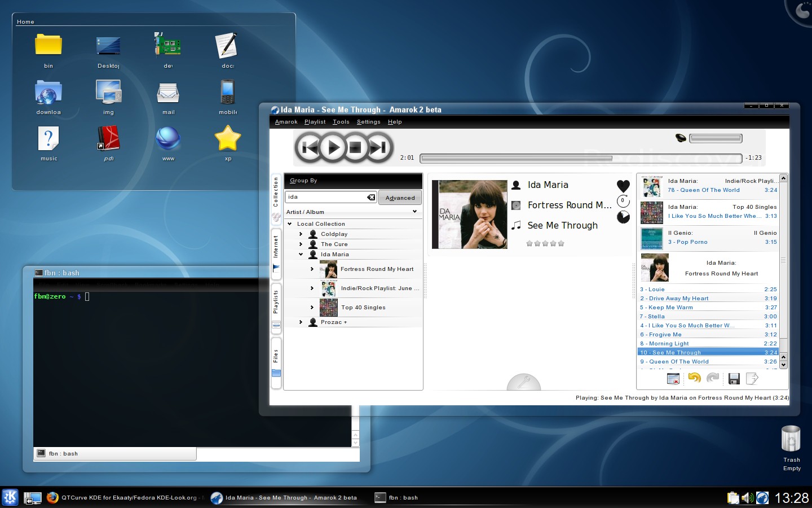Screen dimensions: 812x508
Task: Open the bin folder in Home
Action: click(x=48, y=51)
